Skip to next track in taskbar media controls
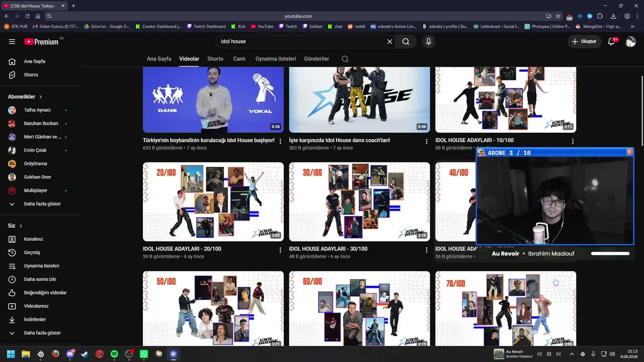This screenshot has height=362, width=644. coord(558,354)
